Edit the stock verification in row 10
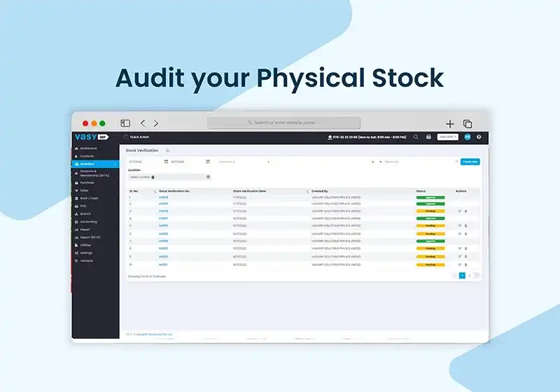The height and width of the screenshot is (392, 560). (x=460, y=265)
